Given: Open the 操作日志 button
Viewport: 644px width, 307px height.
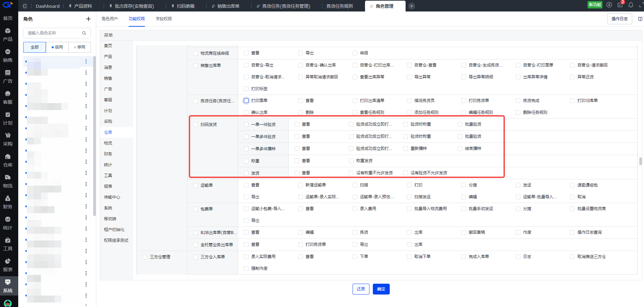Looking at the screenshot, I should pyautogui.click(x=620, y=19).
